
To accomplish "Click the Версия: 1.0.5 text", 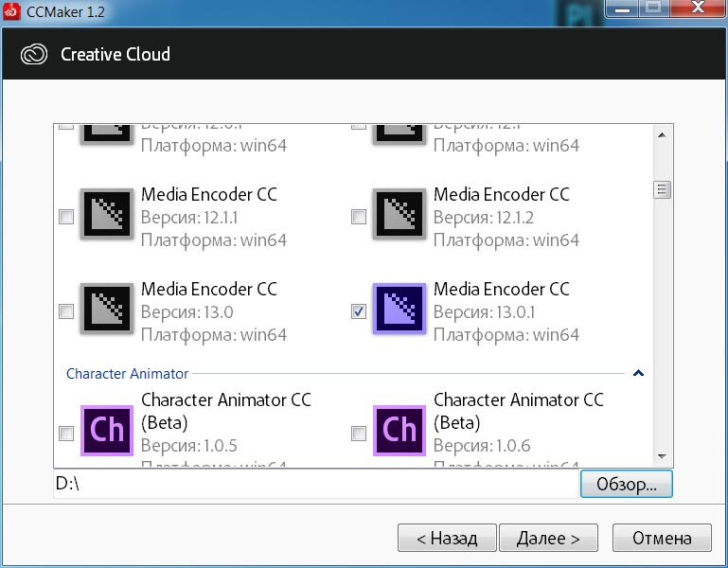I will click(x=188, y=445).
